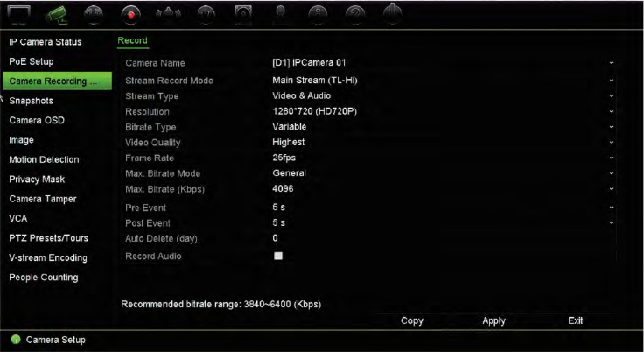Image resolution: width=644 pixels, height=352 pixels.
Task: Click the Variable bitrate type value
Action: (289, 127)
